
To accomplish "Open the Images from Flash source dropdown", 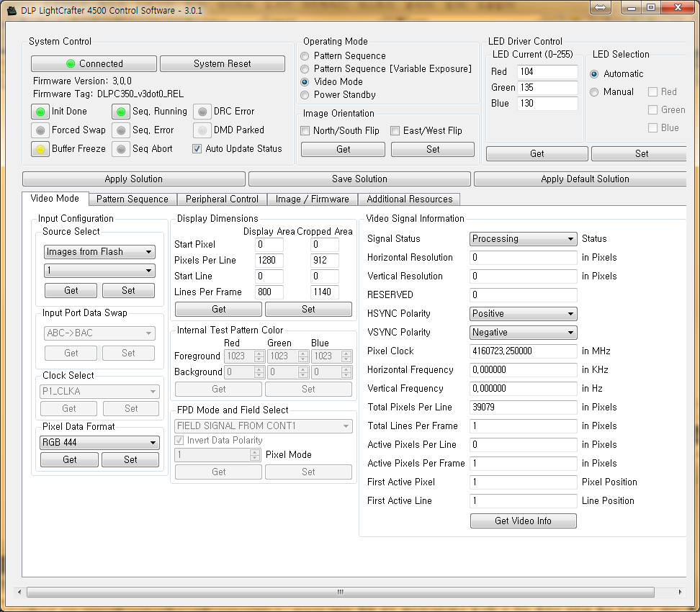I will [x=99, y=252].
